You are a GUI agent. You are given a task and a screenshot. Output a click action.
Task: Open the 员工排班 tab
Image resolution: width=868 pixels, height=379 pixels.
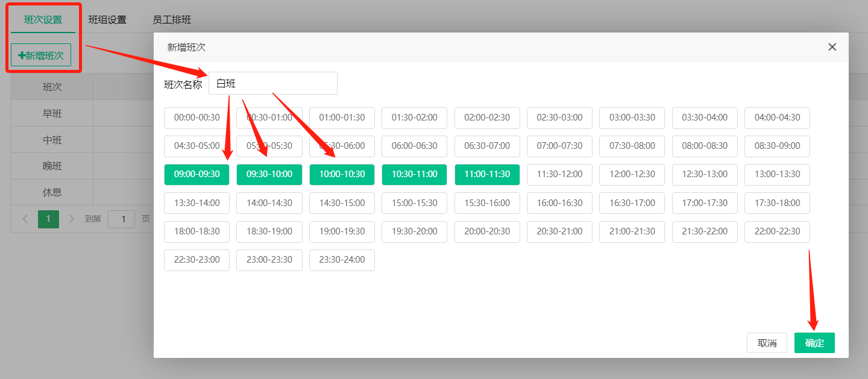tap(172, 19)
